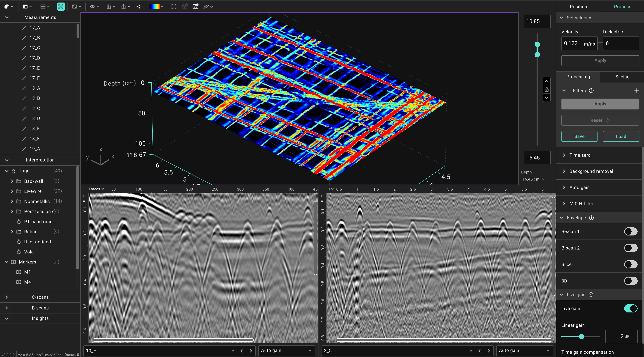Move slice down with the down arrow
This screenshot has height=357, width=644.
pyautogui.click(x=546, y=98)
